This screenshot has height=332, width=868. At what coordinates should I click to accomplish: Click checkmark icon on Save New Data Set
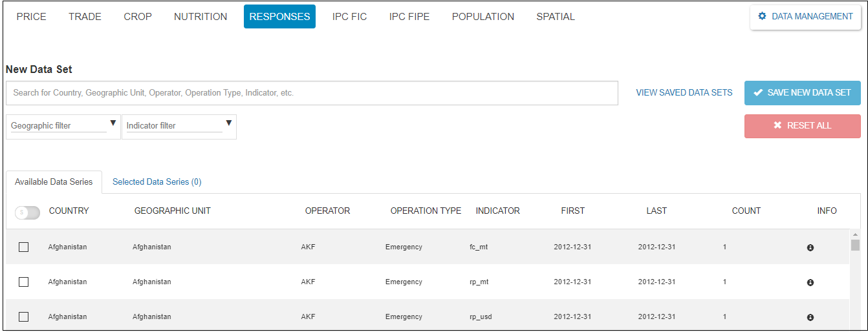[x=758, y=93]
